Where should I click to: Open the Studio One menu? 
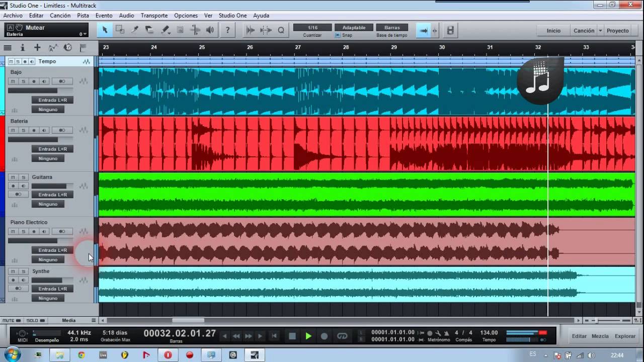233,16
